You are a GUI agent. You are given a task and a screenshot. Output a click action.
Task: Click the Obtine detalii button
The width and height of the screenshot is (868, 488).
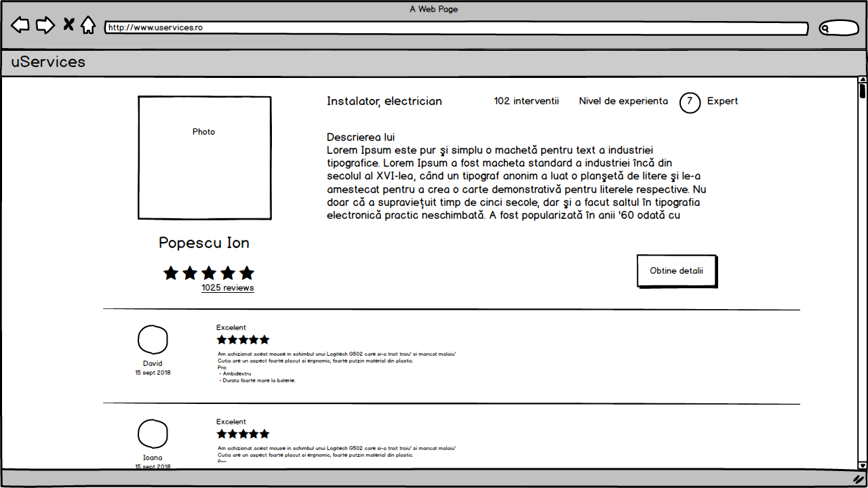click(x=677, y=271)
